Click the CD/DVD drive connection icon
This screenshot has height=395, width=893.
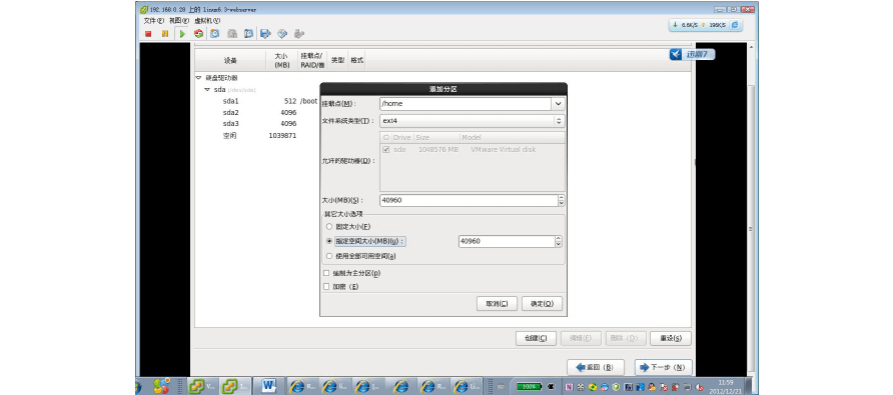[x=282, y=34]
